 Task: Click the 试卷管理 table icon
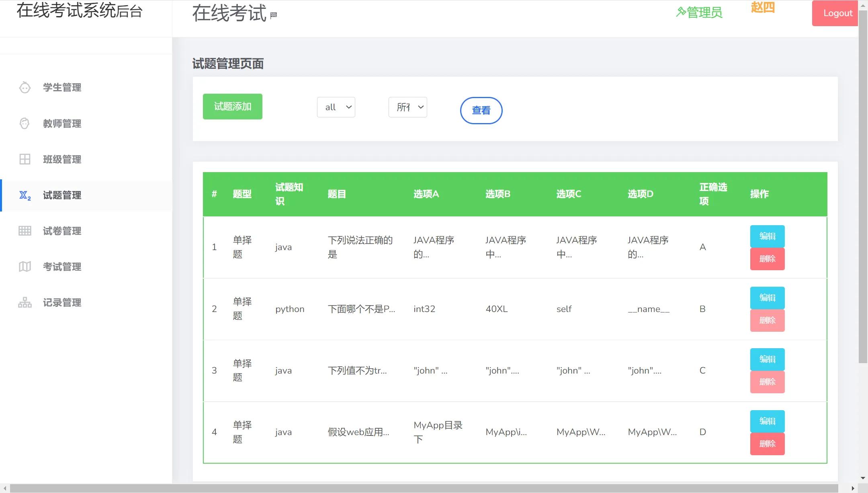point(25,231)
